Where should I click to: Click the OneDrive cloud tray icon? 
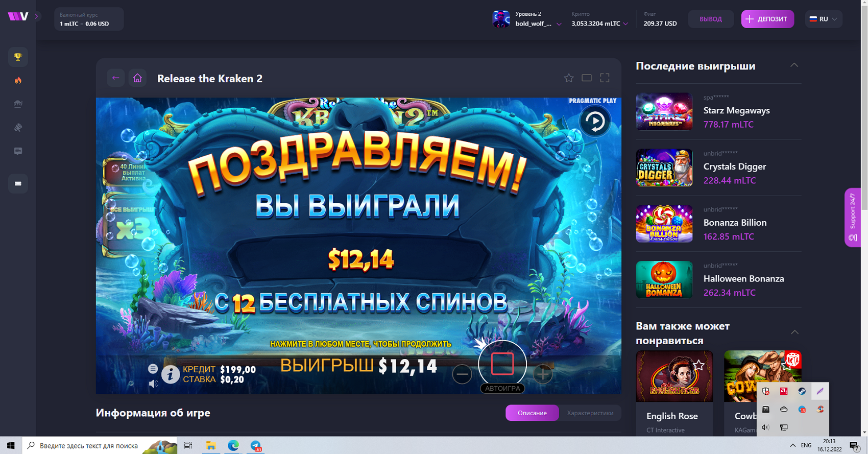pyautogui.click(x=784, y=409)
